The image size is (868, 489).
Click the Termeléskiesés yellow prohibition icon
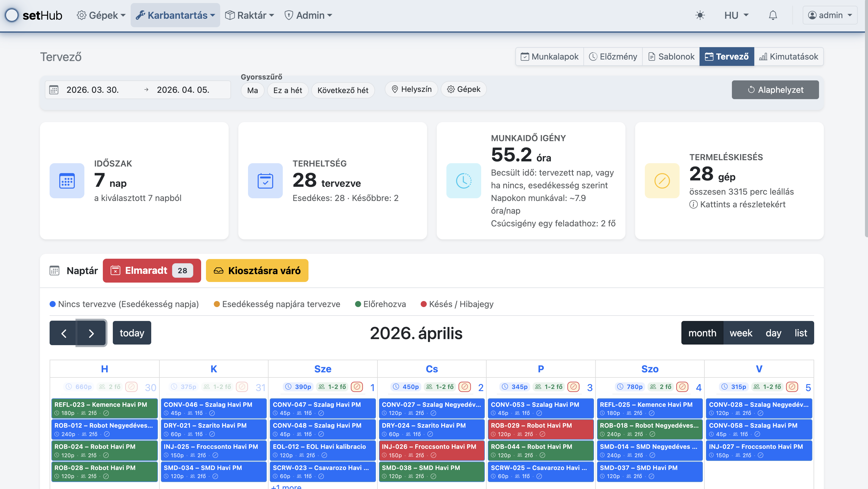tap(662, 181)
